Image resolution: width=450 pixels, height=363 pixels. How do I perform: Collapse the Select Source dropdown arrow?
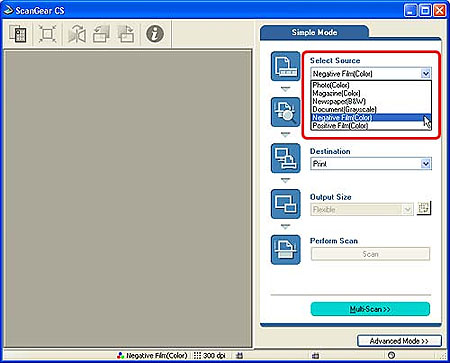(x=426, y=73)
